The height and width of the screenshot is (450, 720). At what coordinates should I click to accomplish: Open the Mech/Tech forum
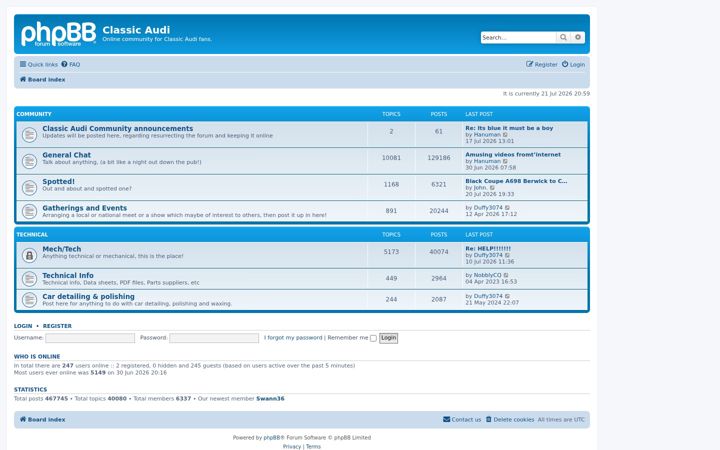(62, 249)
